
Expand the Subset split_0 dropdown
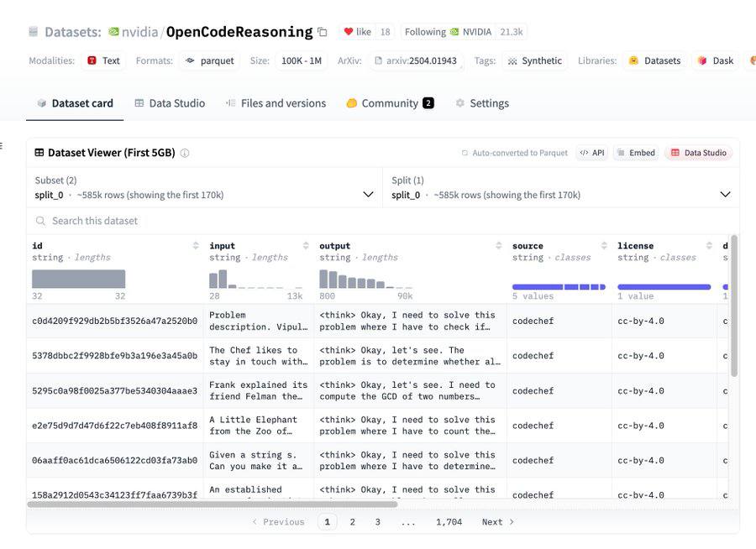coord(204,188)
